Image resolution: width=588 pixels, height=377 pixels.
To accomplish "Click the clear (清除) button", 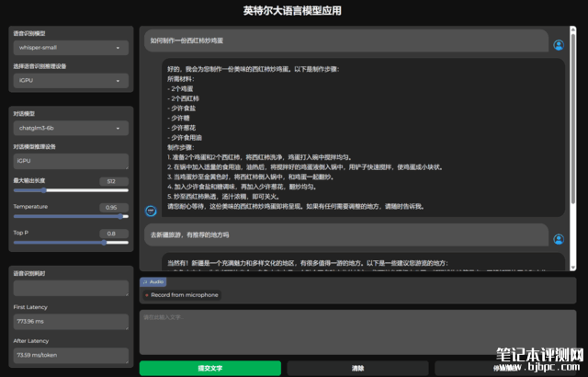I will (x=357, y=369).
